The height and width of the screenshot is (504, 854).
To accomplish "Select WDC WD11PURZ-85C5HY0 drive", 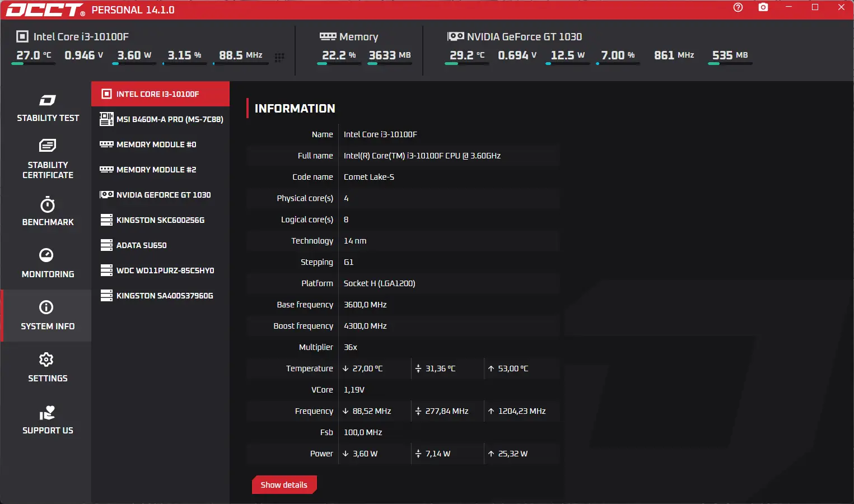I will coord(161,270).
